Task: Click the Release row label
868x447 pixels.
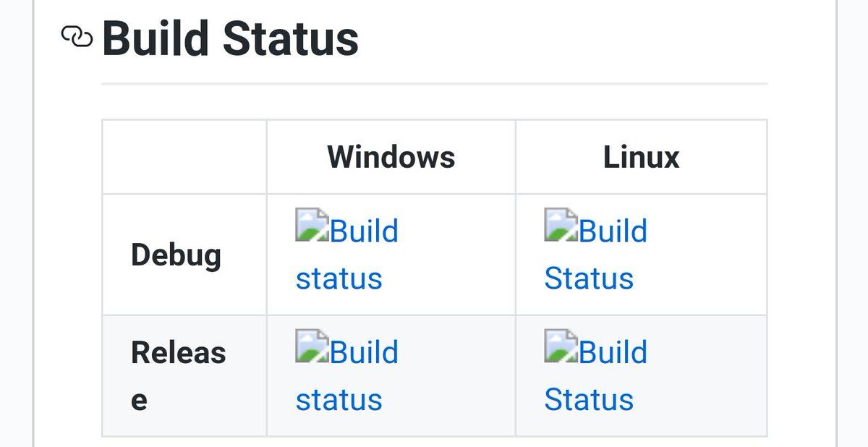Action: (x=179, y=376)
